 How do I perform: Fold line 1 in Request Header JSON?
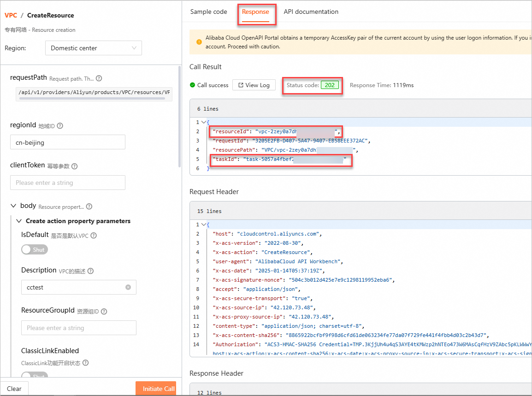tap(204, 225)
